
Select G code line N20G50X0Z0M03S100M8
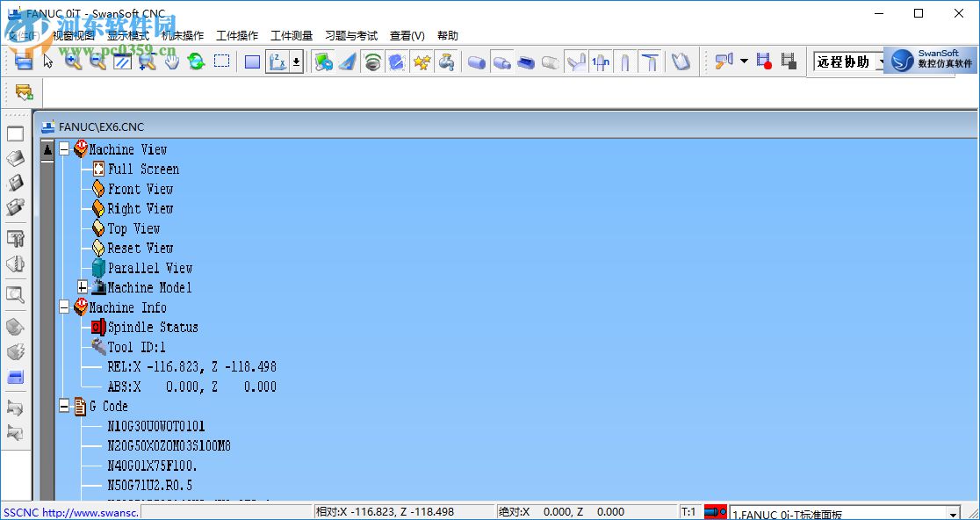pyautogui.click(x=169, y=446)
